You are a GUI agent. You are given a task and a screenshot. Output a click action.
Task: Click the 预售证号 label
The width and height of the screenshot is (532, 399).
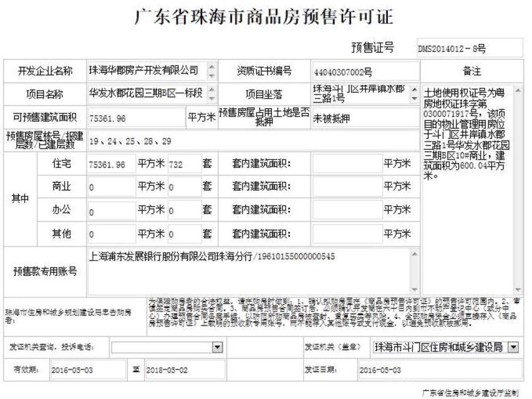[x=372, y=48]
